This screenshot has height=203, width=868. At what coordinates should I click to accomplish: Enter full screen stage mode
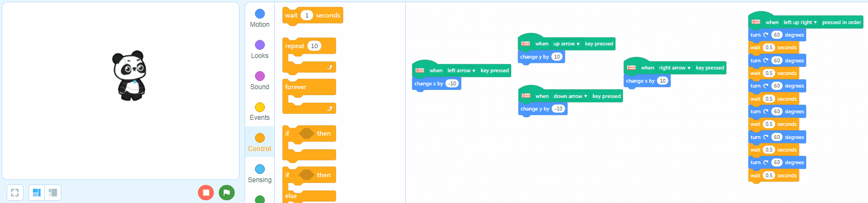point(15,193)
